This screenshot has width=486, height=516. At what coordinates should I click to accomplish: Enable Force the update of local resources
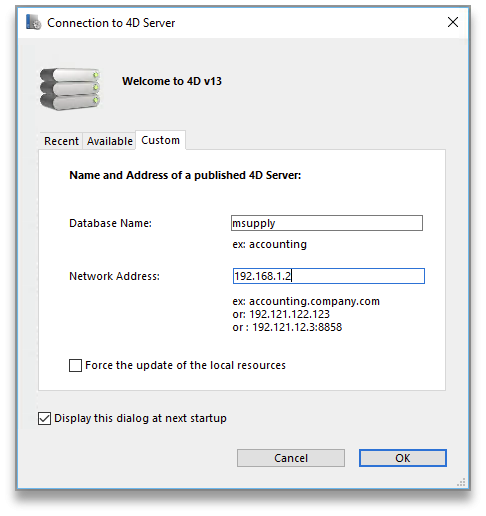point(75,365)
